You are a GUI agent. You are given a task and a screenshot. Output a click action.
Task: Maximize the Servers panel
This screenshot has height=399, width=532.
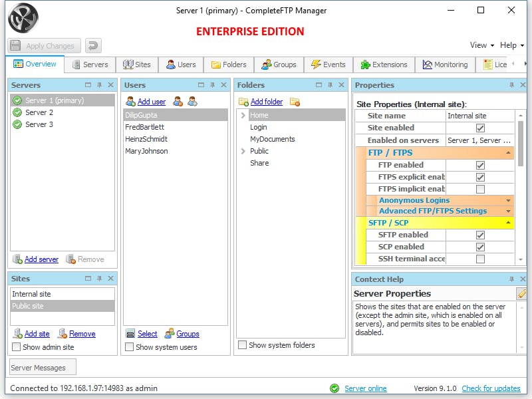[x=88, y=85]
